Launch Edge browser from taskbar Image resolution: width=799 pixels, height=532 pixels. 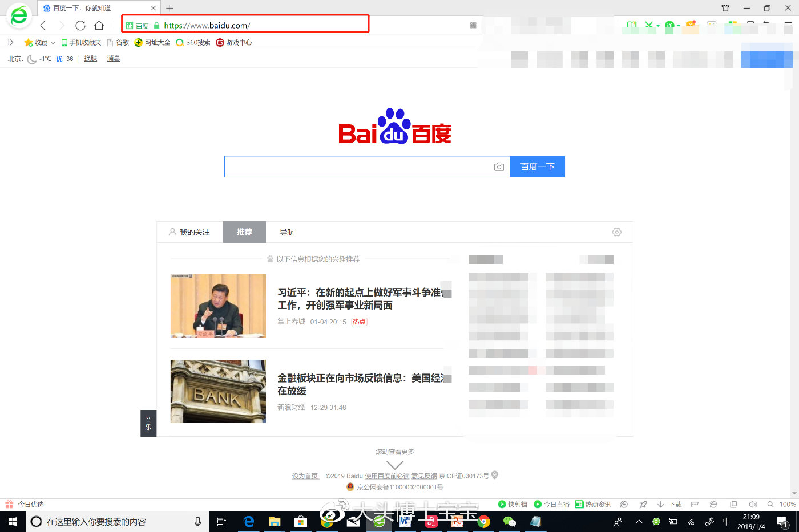pyautogui.click(x=249, y=522)
